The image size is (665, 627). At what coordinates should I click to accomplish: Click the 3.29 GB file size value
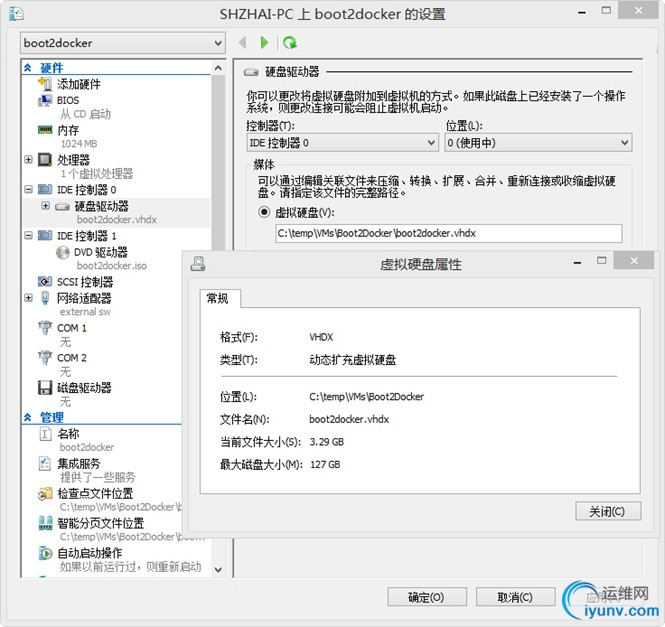pyautogui.click(x=327, y=442)
